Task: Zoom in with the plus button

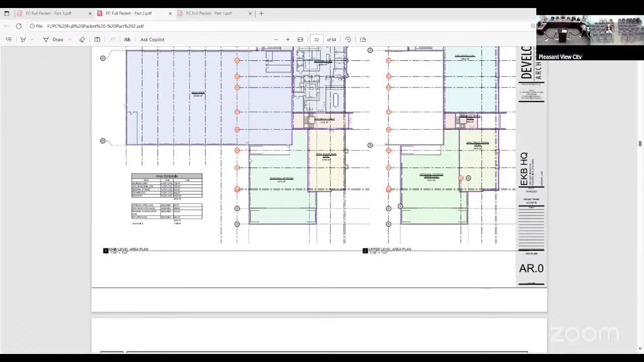Action: coord(288,39)
